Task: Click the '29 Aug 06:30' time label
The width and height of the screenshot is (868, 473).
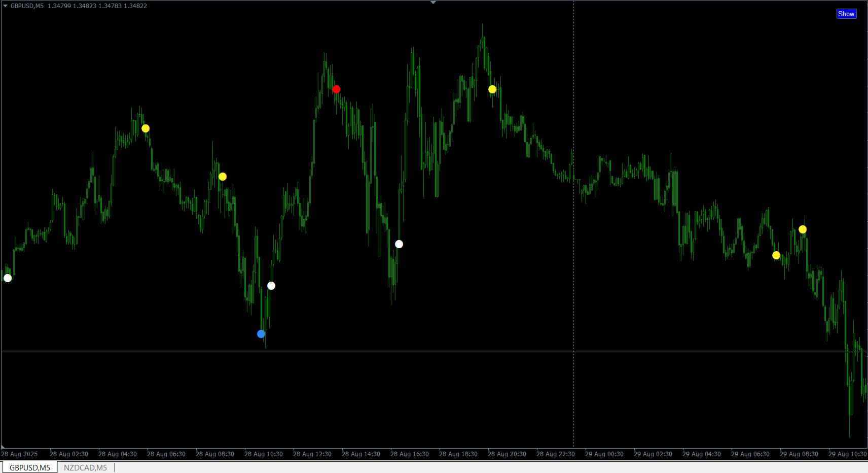Action: pos(750,454)
